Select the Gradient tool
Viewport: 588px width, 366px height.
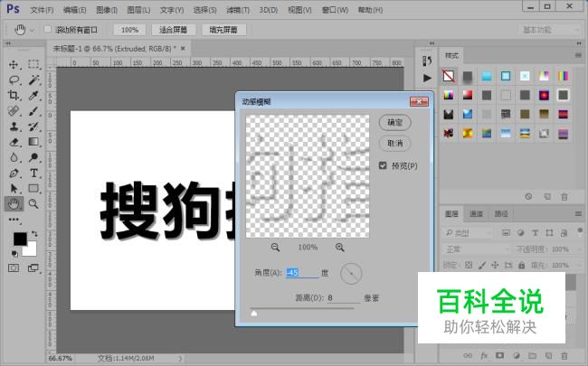pos(33,142)
